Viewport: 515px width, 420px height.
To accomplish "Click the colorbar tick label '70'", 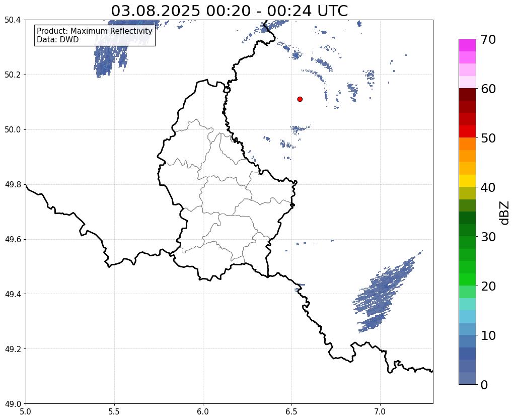I will (488, 39).
